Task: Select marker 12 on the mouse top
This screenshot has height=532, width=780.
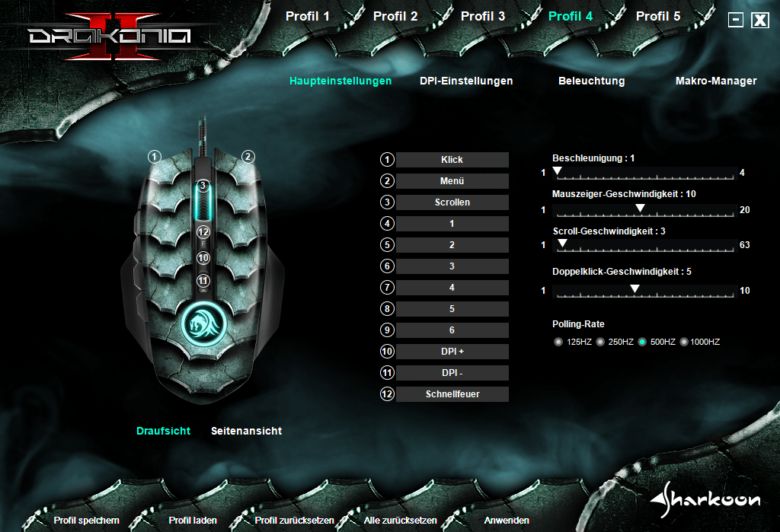Action: click(203, 232)
